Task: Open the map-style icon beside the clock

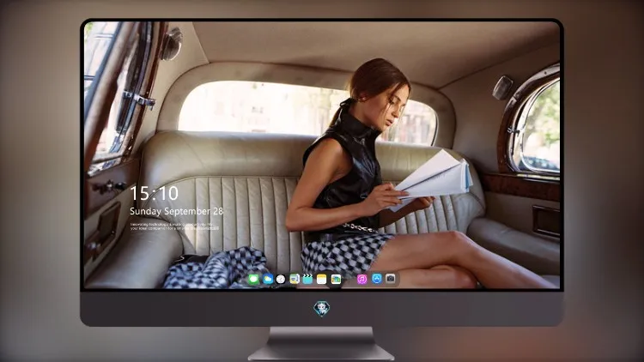Action: (295, 279)
